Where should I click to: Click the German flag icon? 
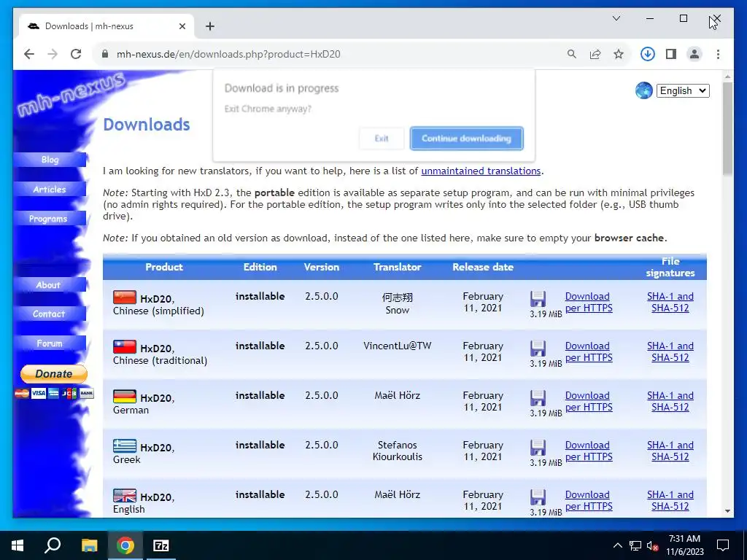coord(125,396)
